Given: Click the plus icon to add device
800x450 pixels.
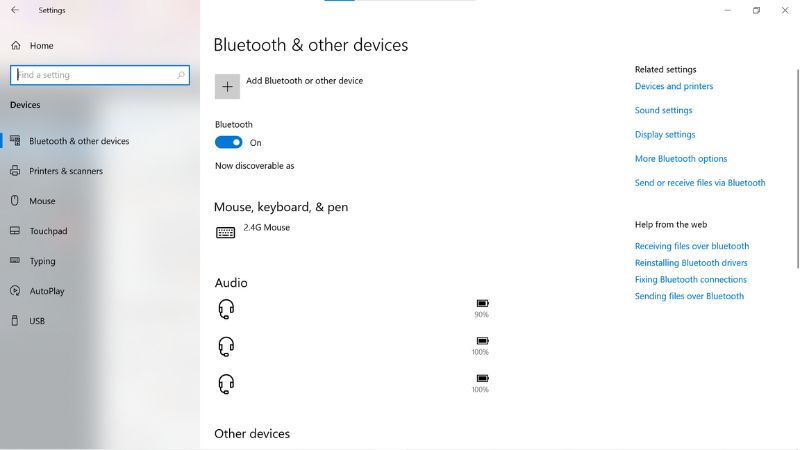Looking at the screenshot, I should [x=227, y=87].
